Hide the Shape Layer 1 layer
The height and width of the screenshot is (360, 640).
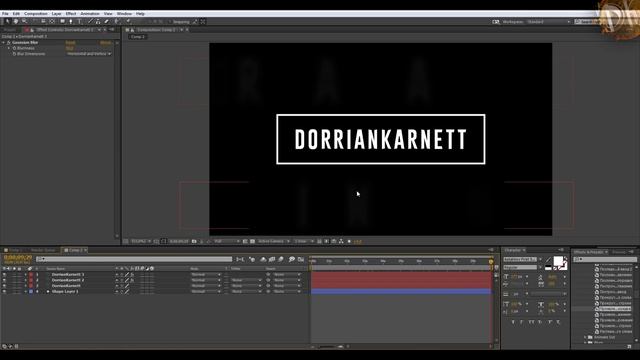tap(4, 291)
